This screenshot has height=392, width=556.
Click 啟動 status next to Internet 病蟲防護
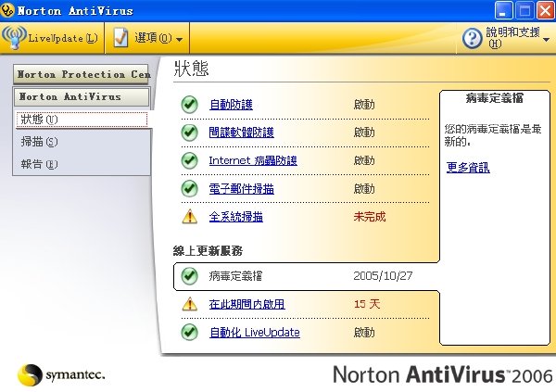click(x=364, y=160)
